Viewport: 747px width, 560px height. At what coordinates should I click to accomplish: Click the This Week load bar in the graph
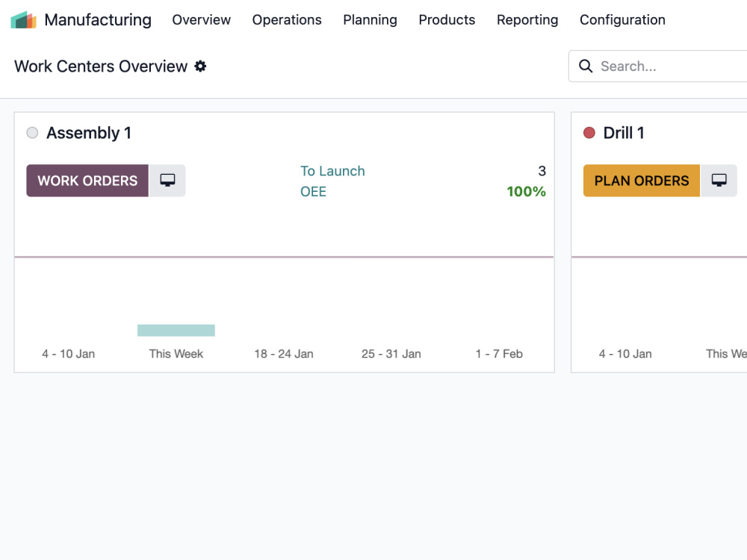[176, 331]
